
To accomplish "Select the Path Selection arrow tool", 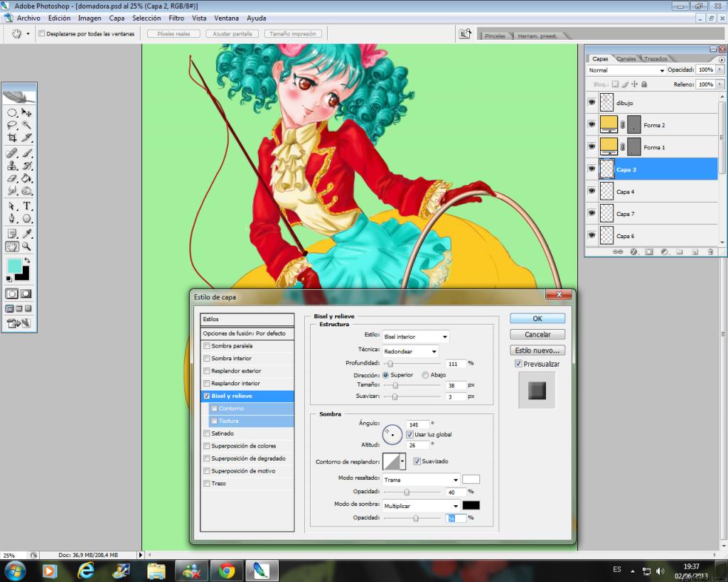I will point(12,206).
